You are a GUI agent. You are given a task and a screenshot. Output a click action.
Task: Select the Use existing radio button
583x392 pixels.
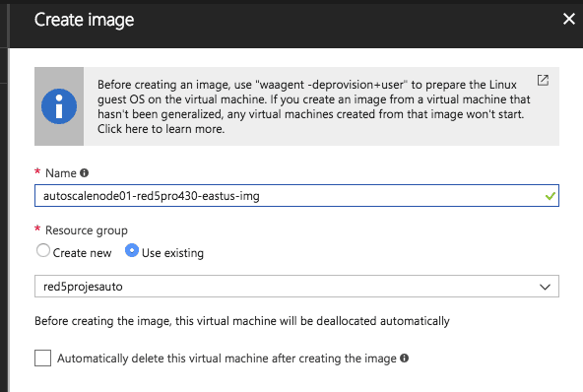pyautogui.click(x=132, y=250)
